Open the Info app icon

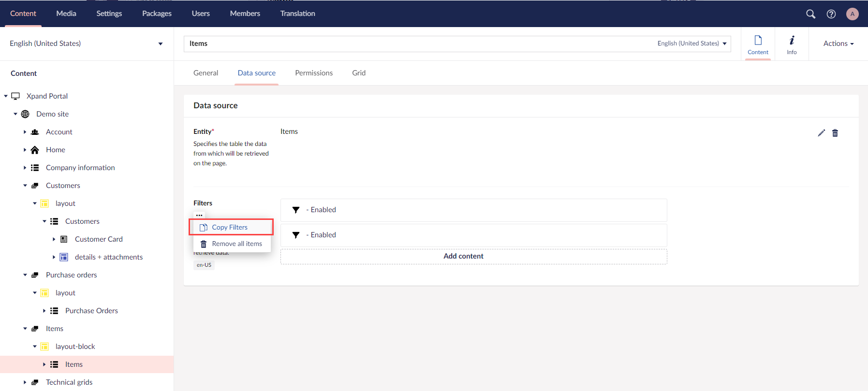click(x=792, y=44)
